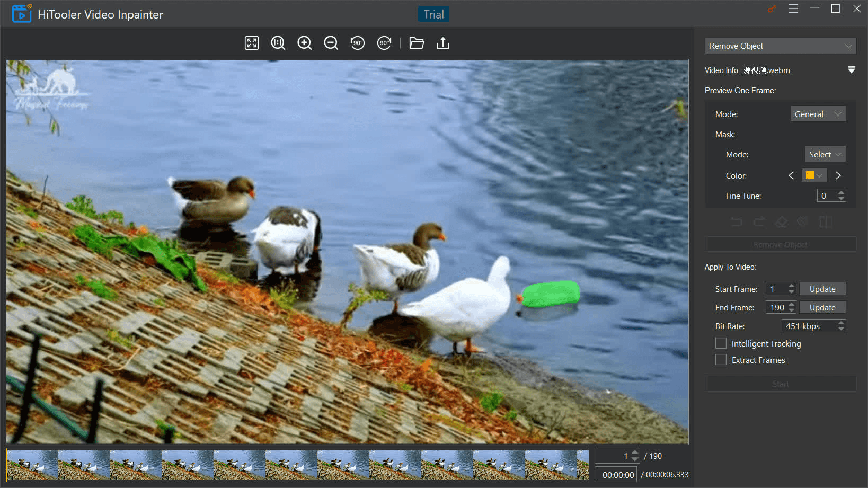Enable Intelligent Tracking checkbox
The width and height of the screenshot is (868, 488).
tap(721, 343)
